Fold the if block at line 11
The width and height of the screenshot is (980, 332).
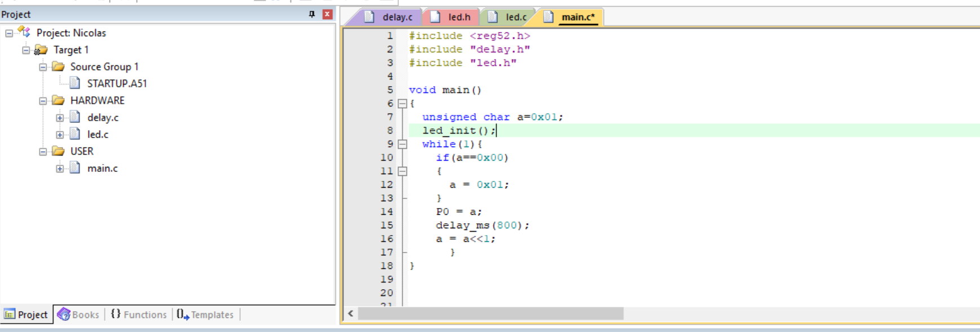402,171
